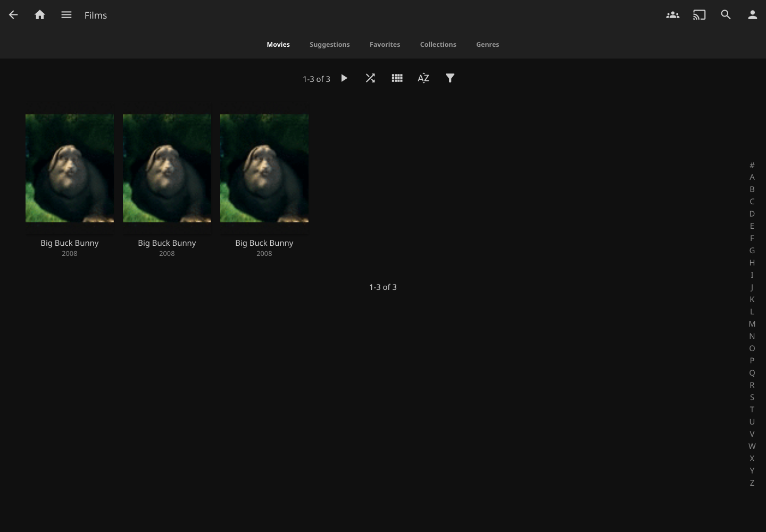Open the leftmost Big Buck Bunny poster

(x=70, y=168)
